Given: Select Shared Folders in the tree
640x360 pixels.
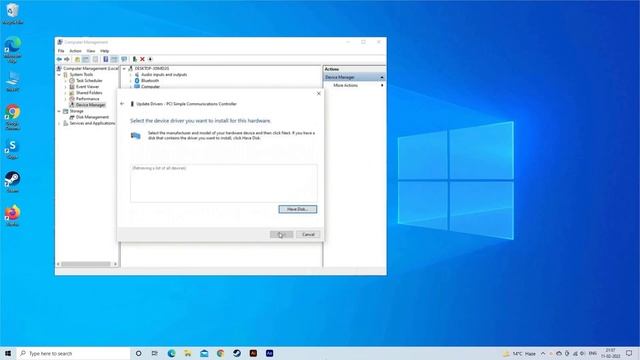Looking at the screenshot, I should [x=86, y=93].
